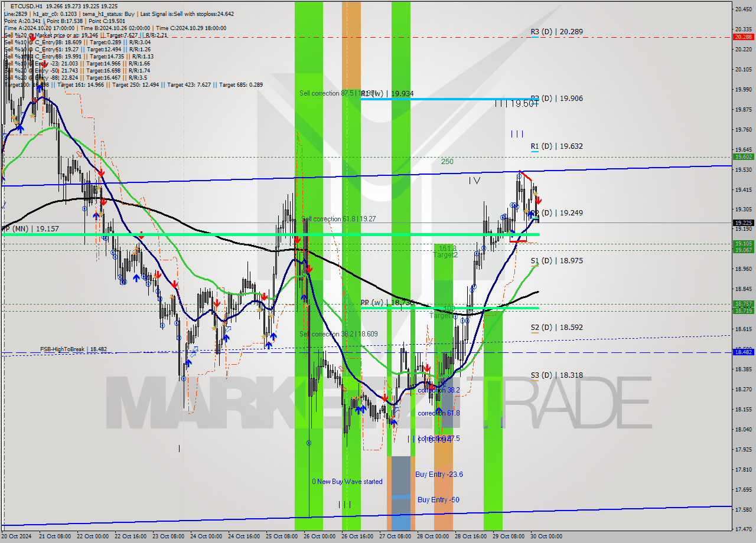
Task: Click the PP (D) | 19.249 pivot label
Action: [x=556, y=213]
